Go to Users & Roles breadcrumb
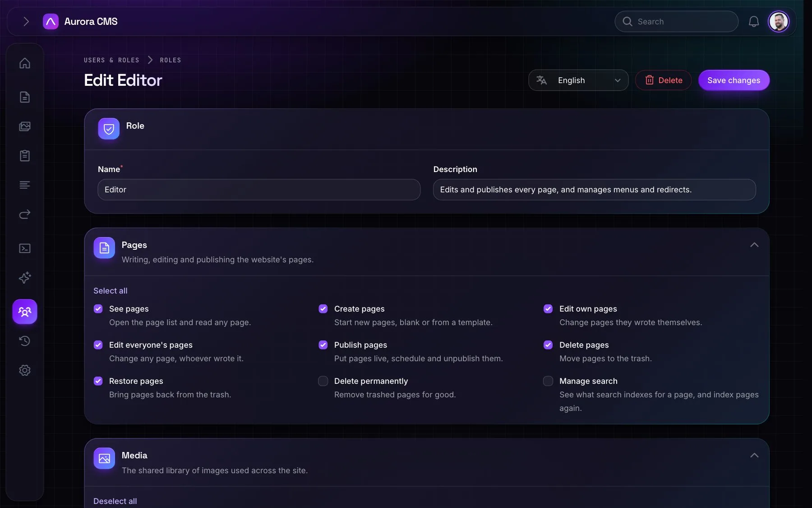The height and width of the screenshot is (508, 812). pyautogui.click(x=111, y=60)
